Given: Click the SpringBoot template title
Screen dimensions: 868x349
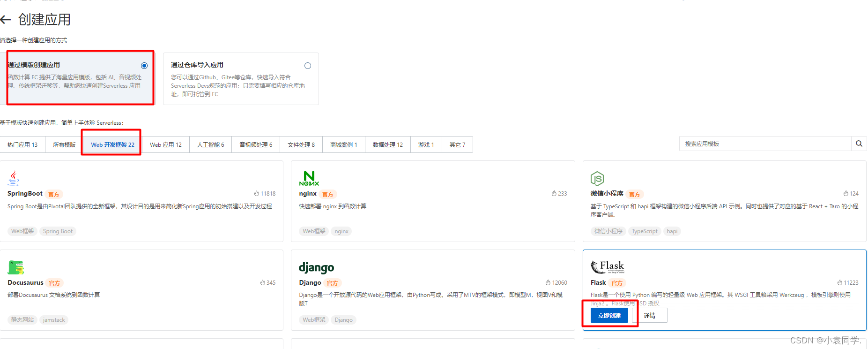Looking at the screenshot, I should click(x=25, y=193).
